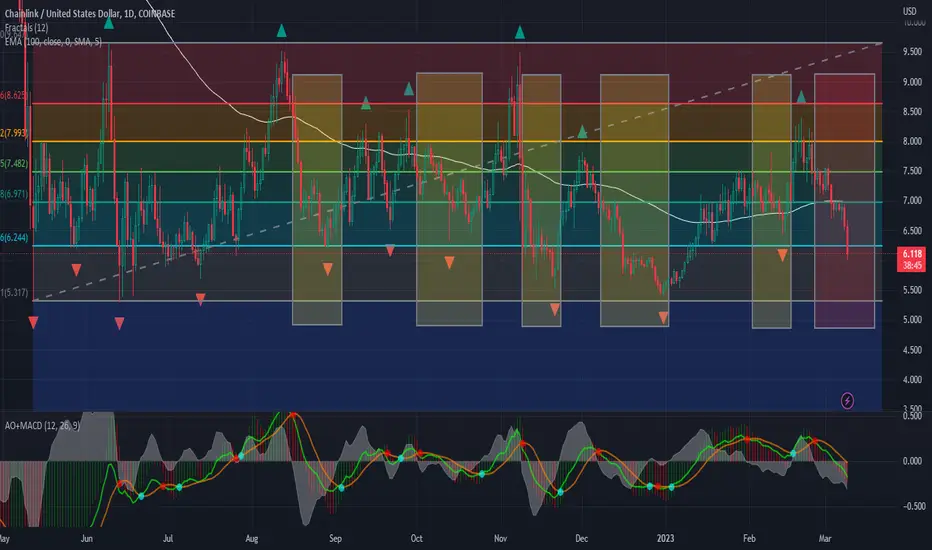Screen dimensions: 932x550
Task: Select orange down fractal below mid-February dip
Action: click(x=782, y=255)
